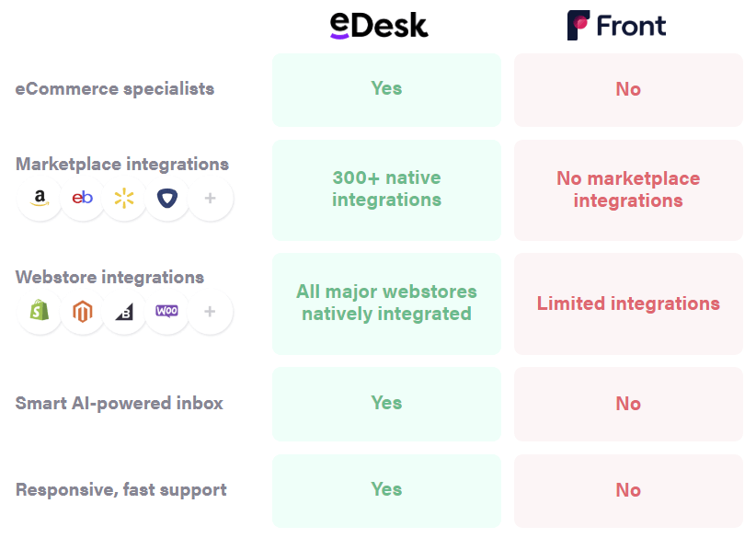
Task: Expand more webstore integrations with plus icon
Action: point(210,312)
